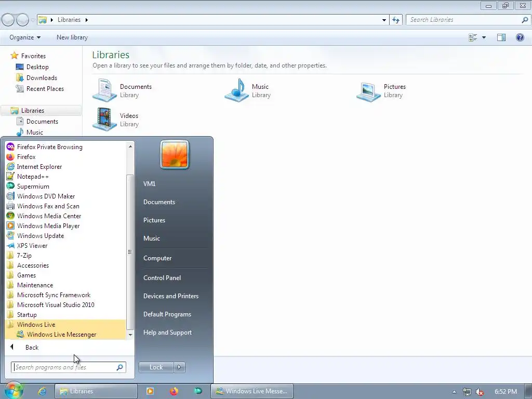532x399 pixels.
Task: Click Back in the Start menu
Action: (32, 348)
